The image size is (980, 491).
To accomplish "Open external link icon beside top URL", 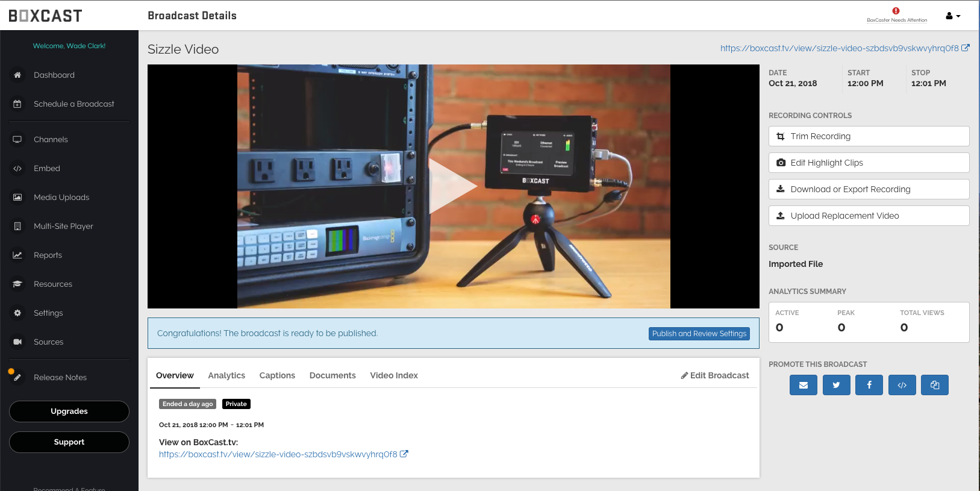I will tap(966, 48).
